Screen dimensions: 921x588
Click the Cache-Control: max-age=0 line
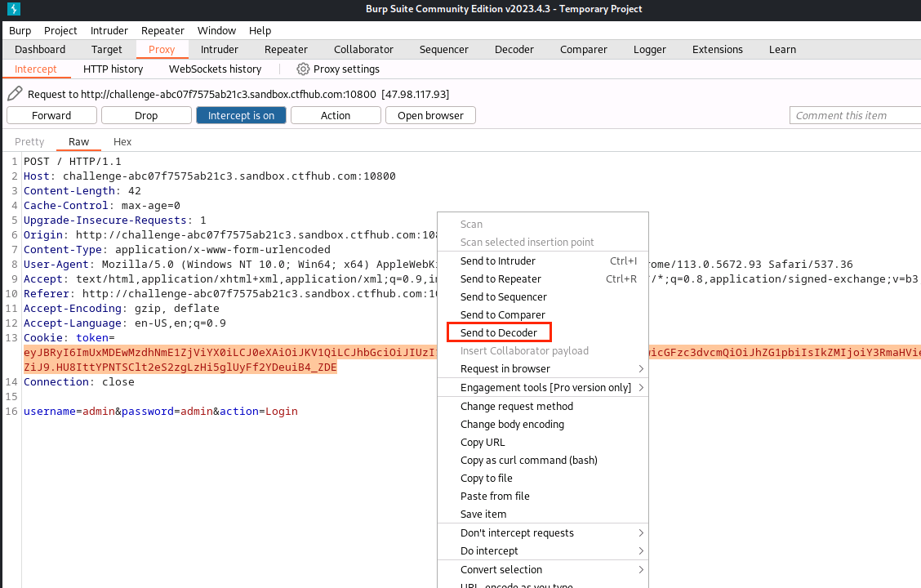101,206
